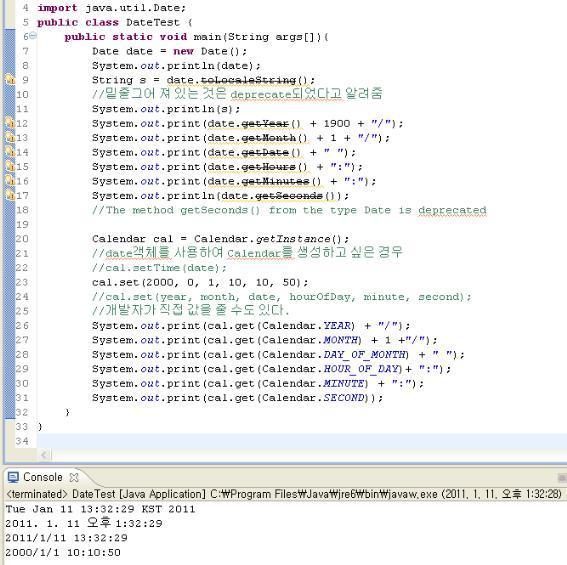Click Calendar.HOUR_OF_DAY on line 29
The width and height of the screenshot is (567, 565).
(x=332, y=370)
